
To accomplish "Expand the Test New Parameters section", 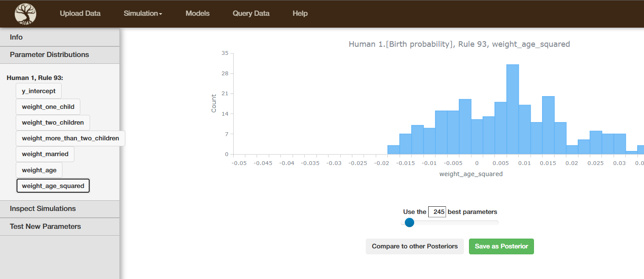I will (x=59, y=227).
